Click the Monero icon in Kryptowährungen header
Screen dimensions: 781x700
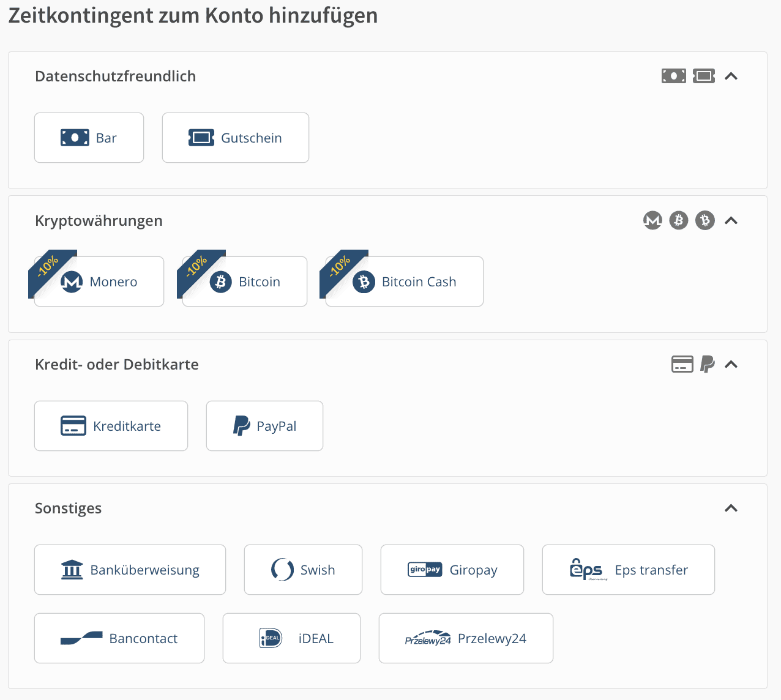click(652, 220)
